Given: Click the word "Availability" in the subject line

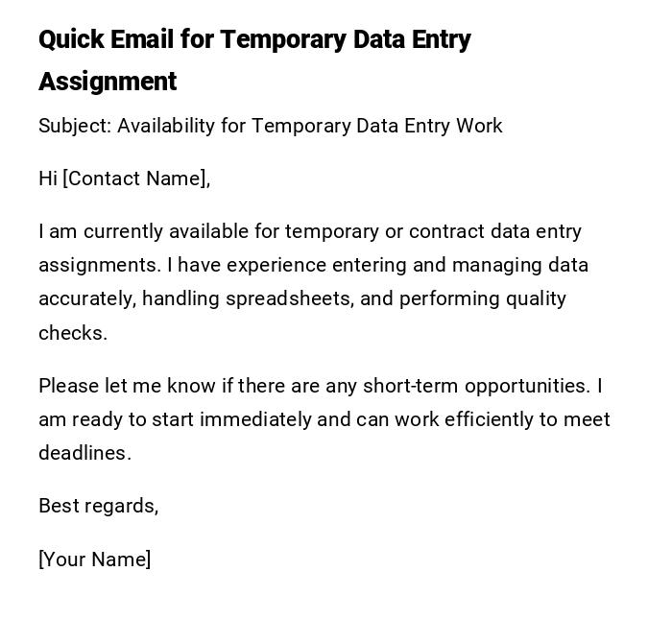Looking at the screenshot, I should point(165,127).
